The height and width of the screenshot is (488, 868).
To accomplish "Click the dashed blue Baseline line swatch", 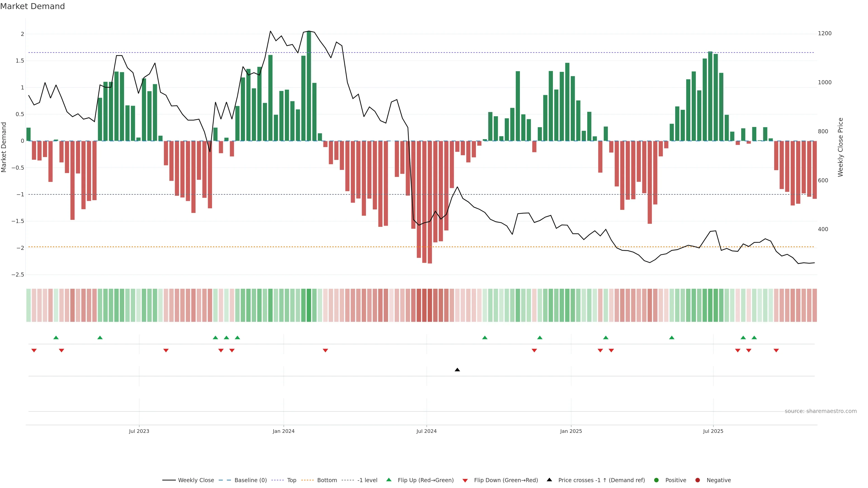I will point(225,480).
